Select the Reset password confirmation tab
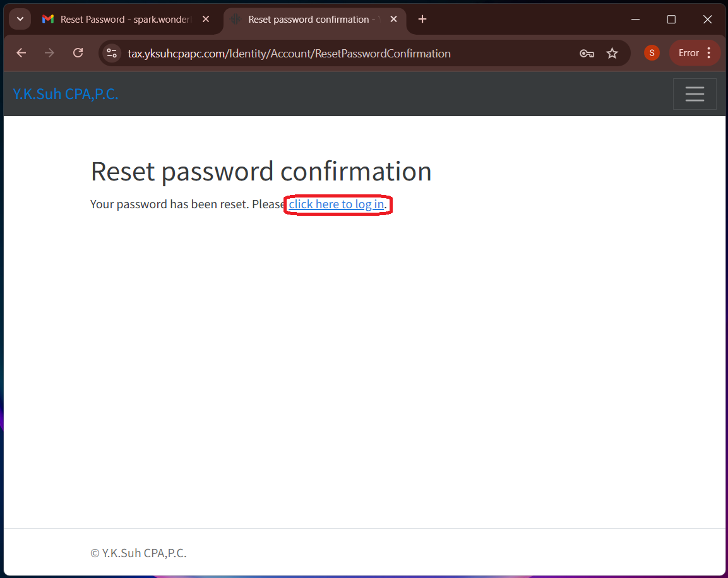 308,20
